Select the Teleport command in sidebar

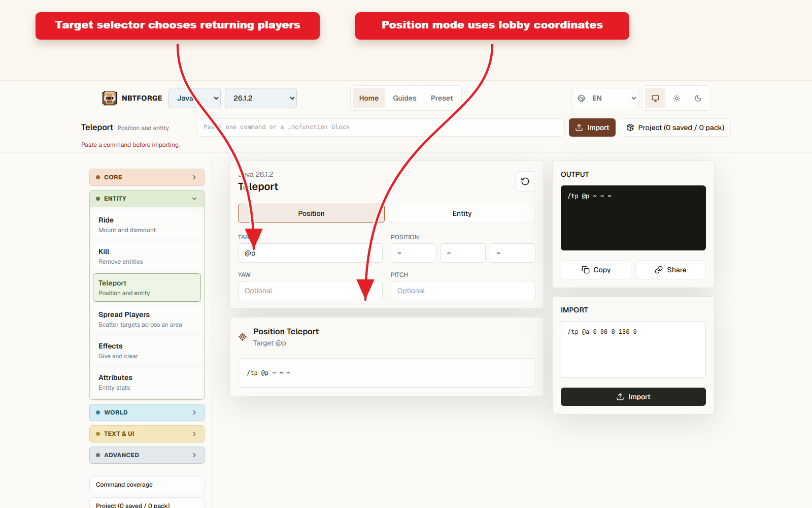click(x=147, y=288)
